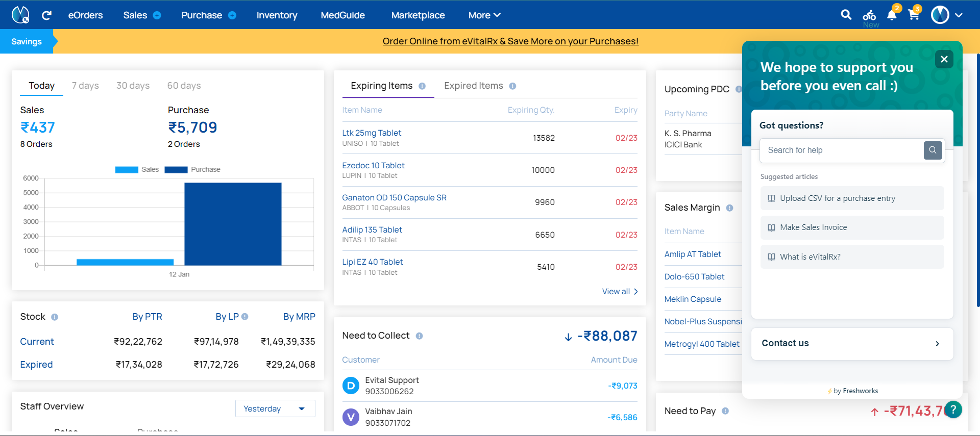Expand the More menu
980x436 pixels.
[484, 15]
